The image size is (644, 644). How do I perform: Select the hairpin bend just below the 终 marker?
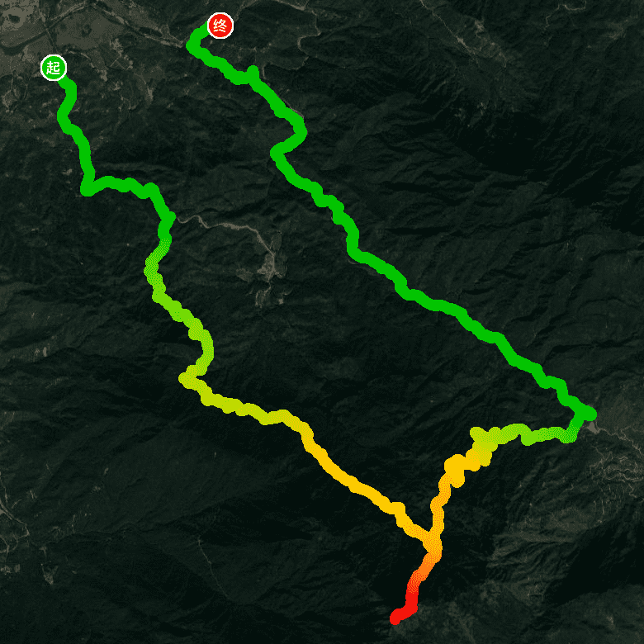click(x=193, y=44)
